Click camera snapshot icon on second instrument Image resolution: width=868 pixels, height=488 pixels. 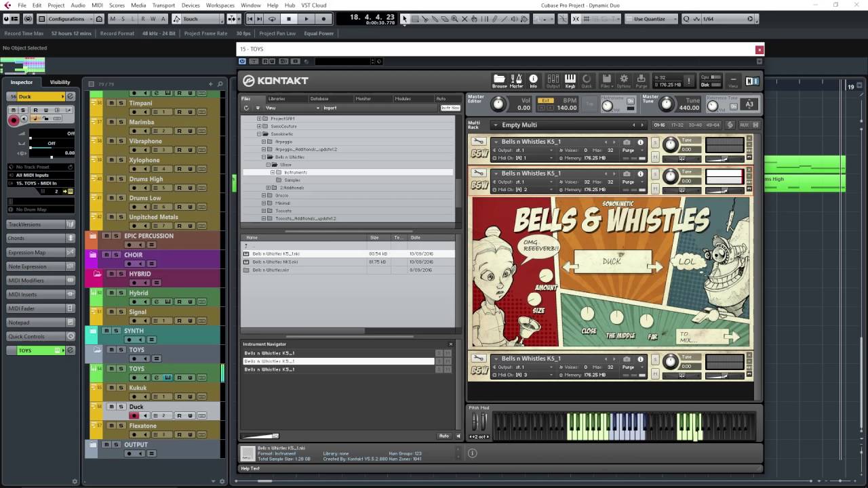pyautogui.click(x=627, y=173)
